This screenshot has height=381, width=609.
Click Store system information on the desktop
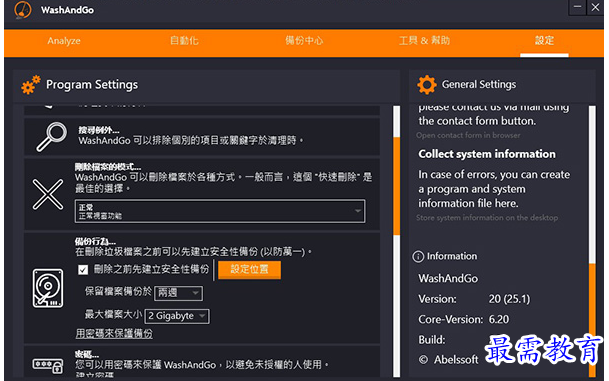pyautogui.click(x=487, y=217)
